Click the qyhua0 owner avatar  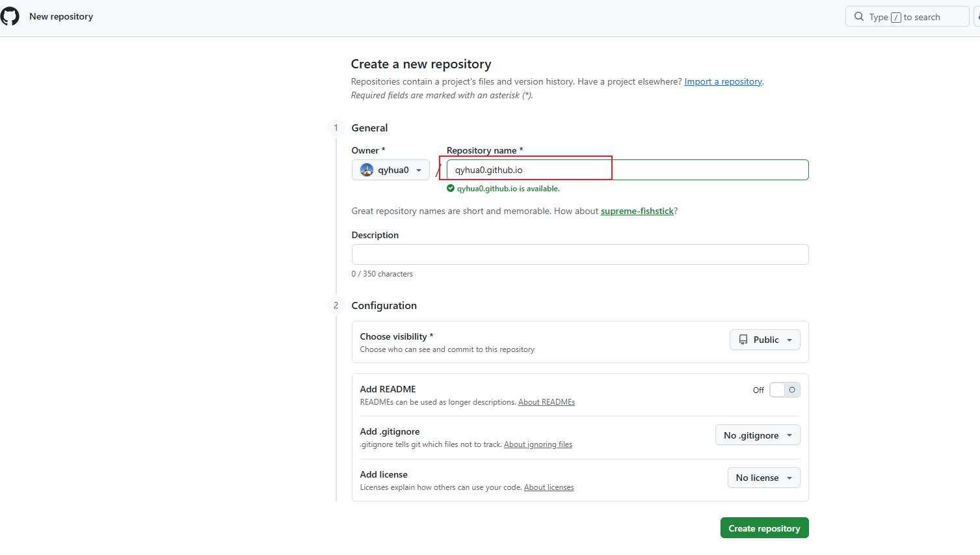(367, 170)
